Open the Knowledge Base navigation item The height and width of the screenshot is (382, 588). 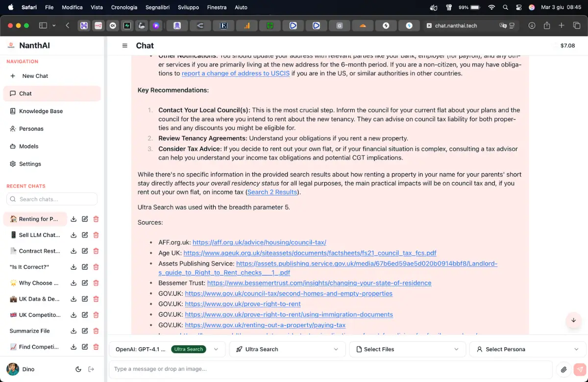click(41, 111)
